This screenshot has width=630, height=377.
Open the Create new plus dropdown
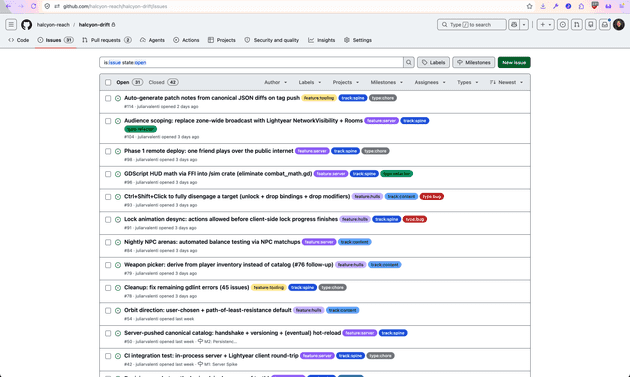546,25
